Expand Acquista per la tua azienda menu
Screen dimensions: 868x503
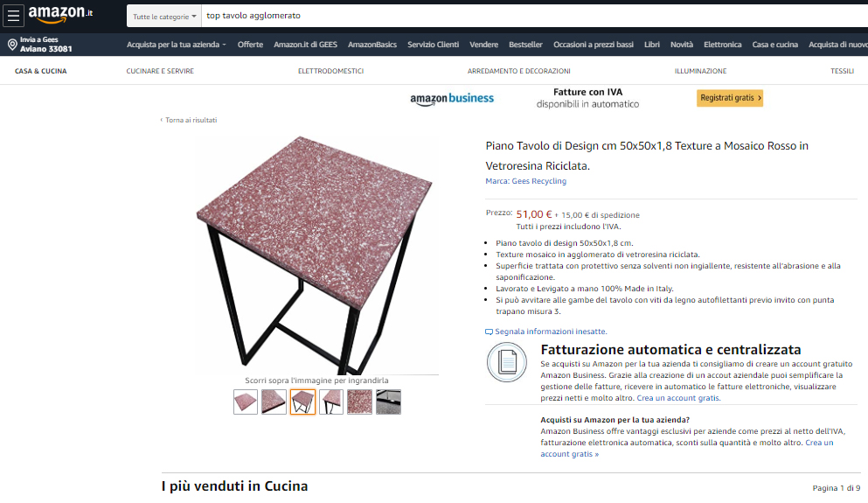[176, 45]
